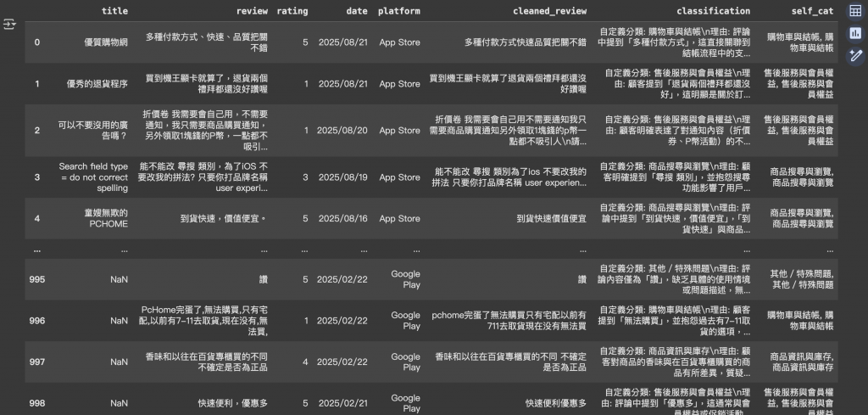The width and height of the screenshot is (868, 415).
Task: Click review cell starting PcHome完蛋了
Action: coord(204,320)
